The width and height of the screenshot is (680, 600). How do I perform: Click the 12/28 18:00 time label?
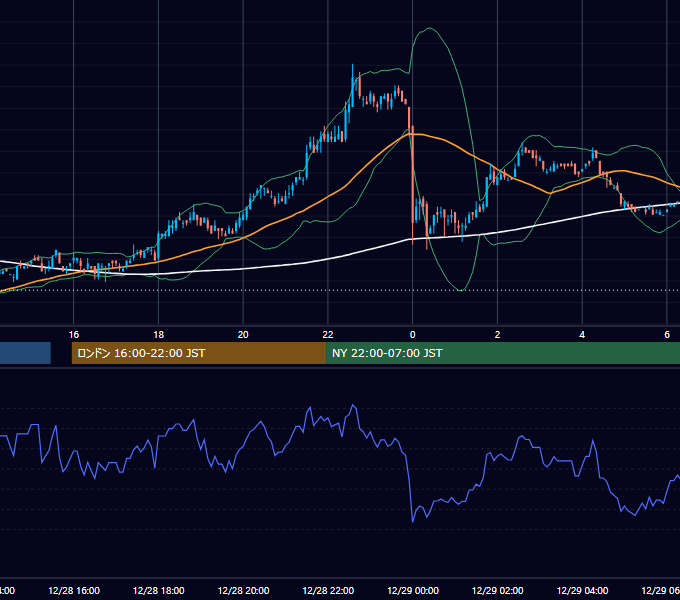click(x=159, y=590)
